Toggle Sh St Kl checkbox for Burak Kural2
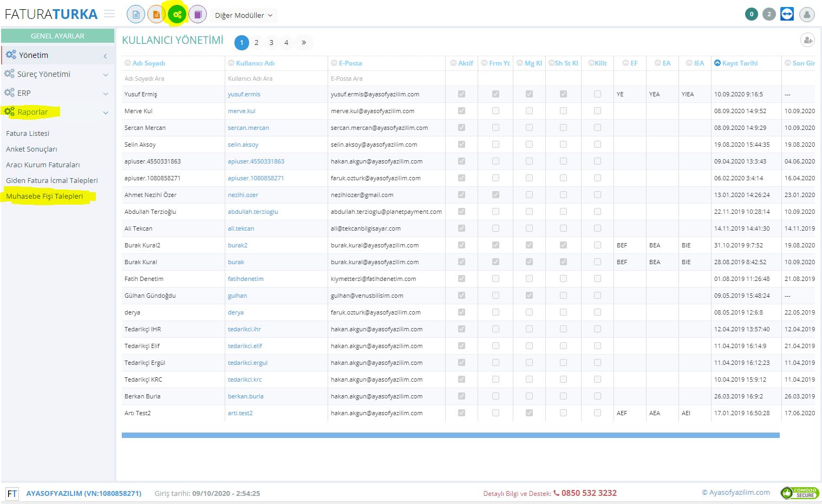This screenshot has width=822, height=504. tap(563, 245)
